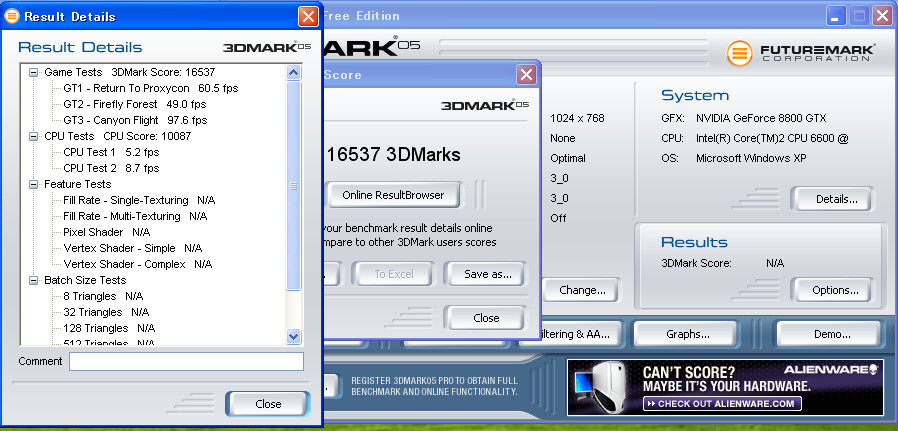Viewport: 898px width, 431px height.
Task: Select 128 Triangles batch row
Action: tap(109, 329)
